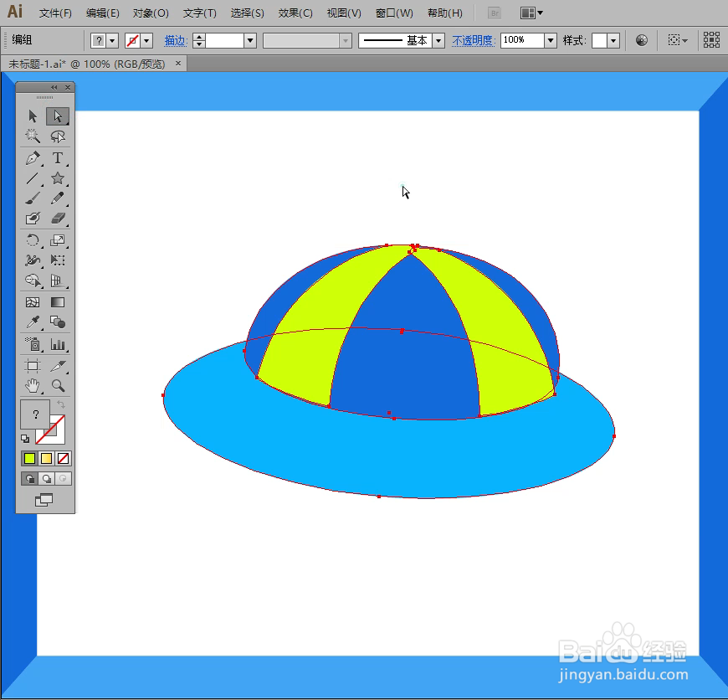This screenshot has width=728, height=700.
Task: Open the 文字(T) menu
Action: [200, 13]
